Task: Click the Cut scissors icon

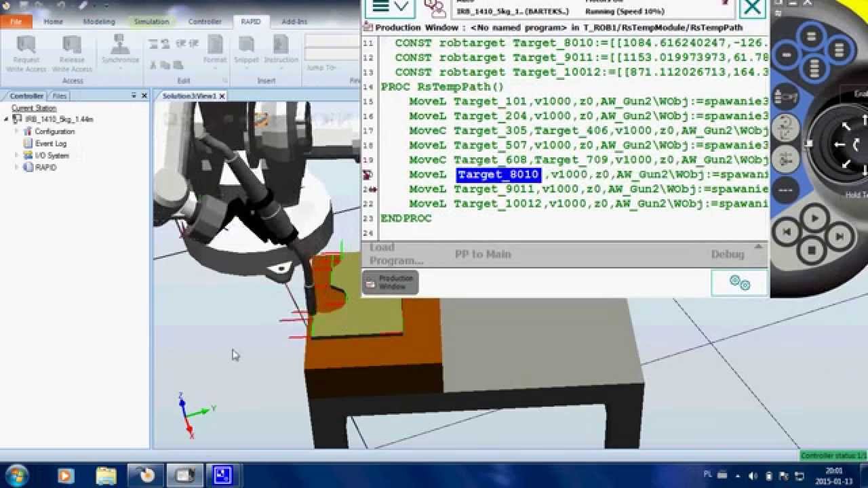Action: click(153, 65)
